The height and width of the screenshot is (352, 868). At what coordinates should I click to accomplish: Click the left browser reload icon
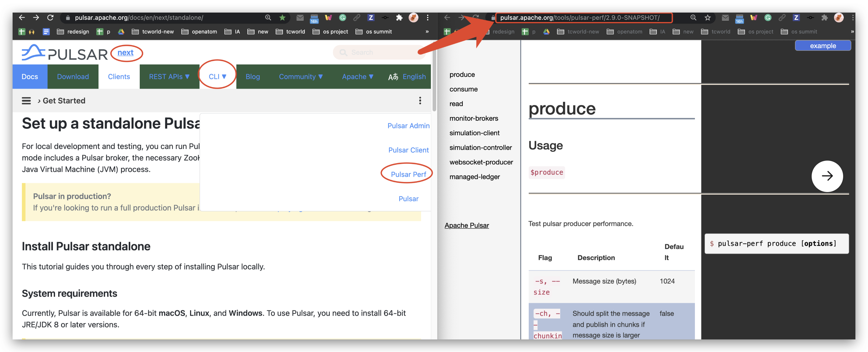(x=50, y=18)
